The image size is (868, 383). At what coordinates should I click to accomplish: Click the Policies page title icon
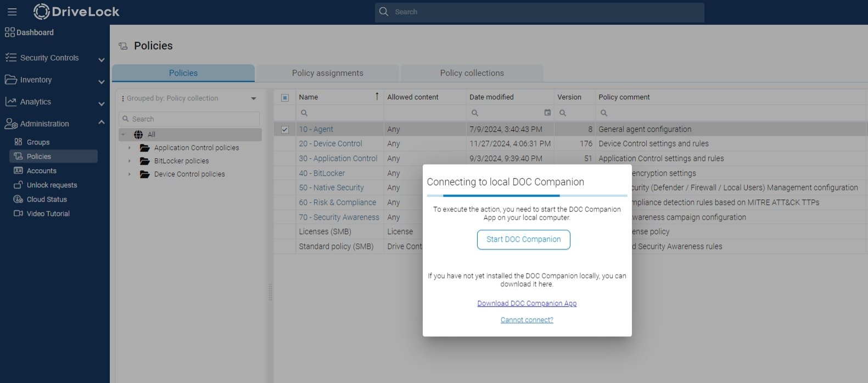[123, 46]
